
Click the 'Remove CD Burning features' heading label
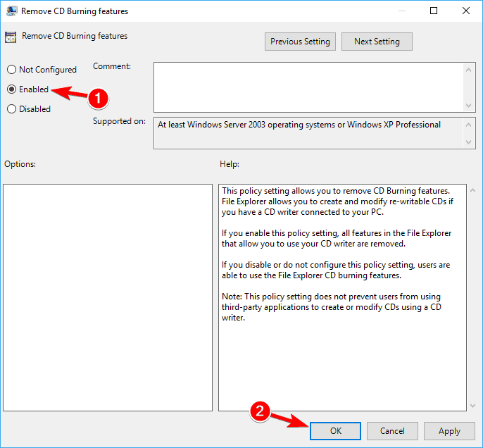[x=75, y=36]
